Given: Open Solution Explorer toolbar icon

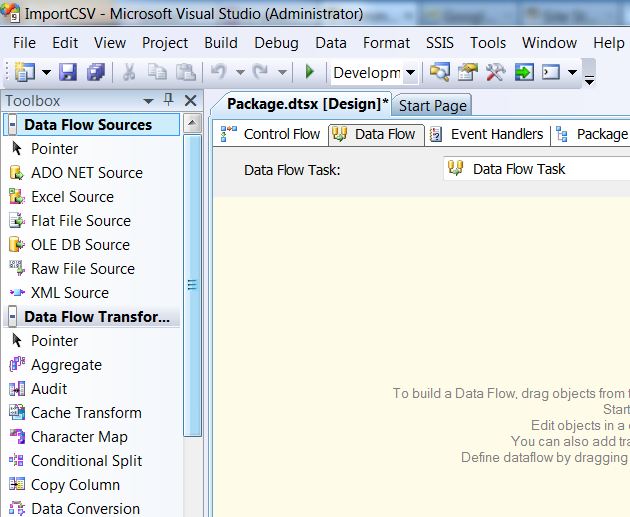Looking at the screenshot, I should tap(440, 72).
